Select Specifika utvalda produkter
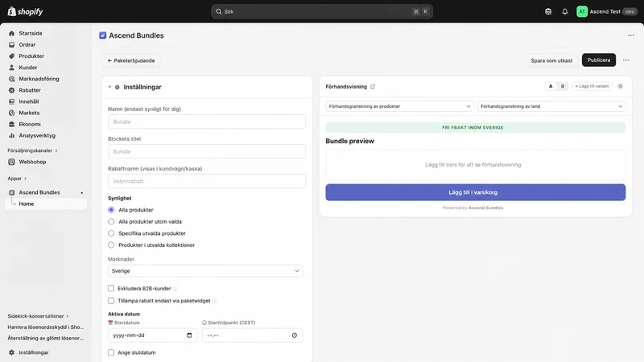Image resolution: width=644 pixels, height=362 pixels. coord(111,233)
